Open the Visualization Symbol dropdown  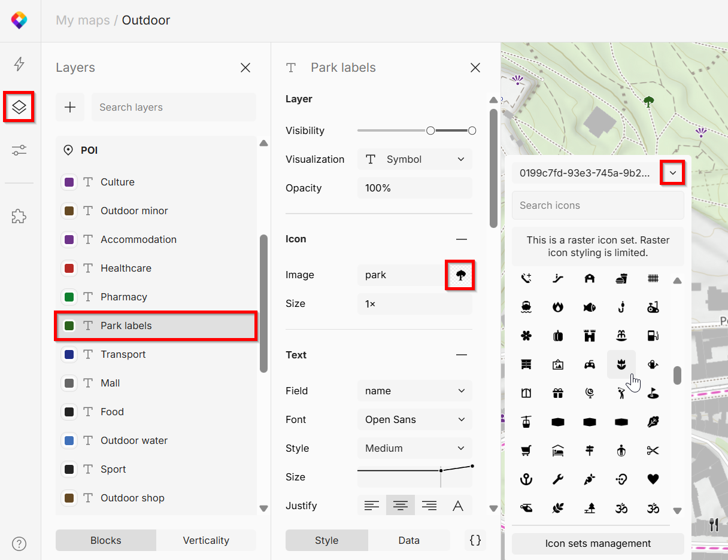click(415, 159)
